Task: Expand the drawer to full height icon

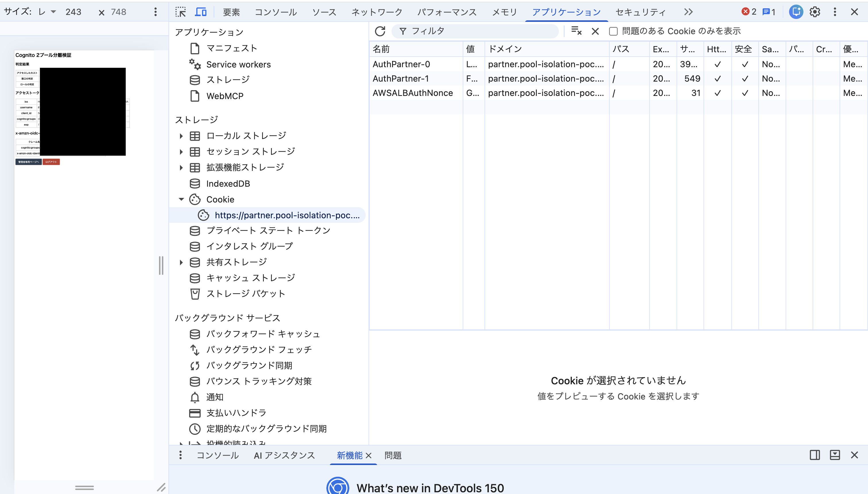Action: pyautogui.click(x=835, y=455)
